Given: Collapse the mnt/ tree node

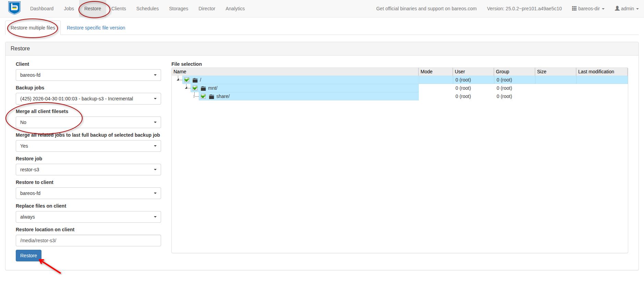Looking at the screenshot, I should click(186, 88).
